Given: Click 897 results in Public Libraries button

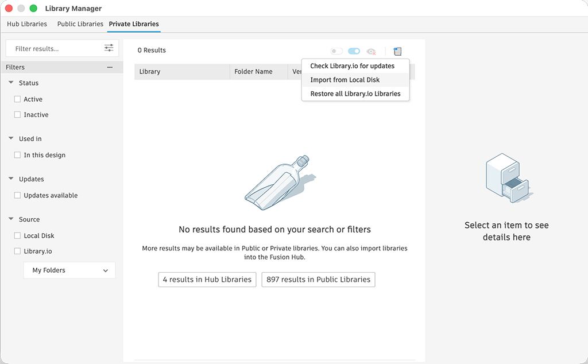Looking at the screenshot, I should (318, 280).
